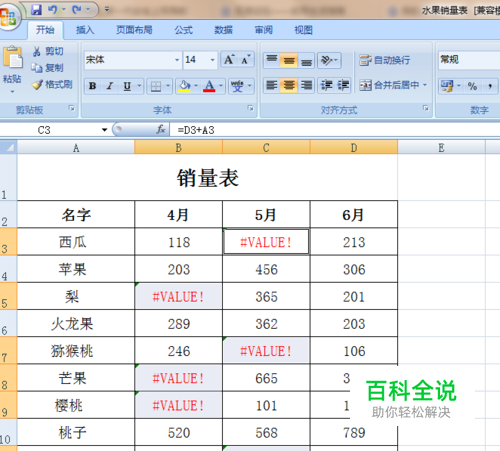
Task: Toggle 自动换行 wrap text
Action: (385, 60)
